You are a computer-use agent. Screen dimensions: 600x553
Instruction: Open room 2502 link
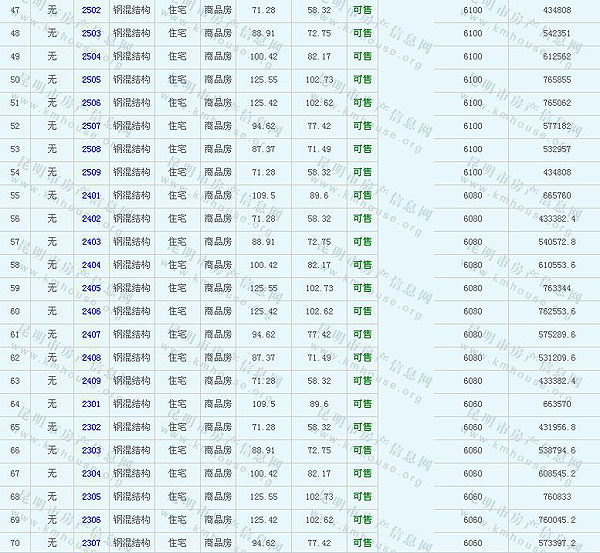91,9
